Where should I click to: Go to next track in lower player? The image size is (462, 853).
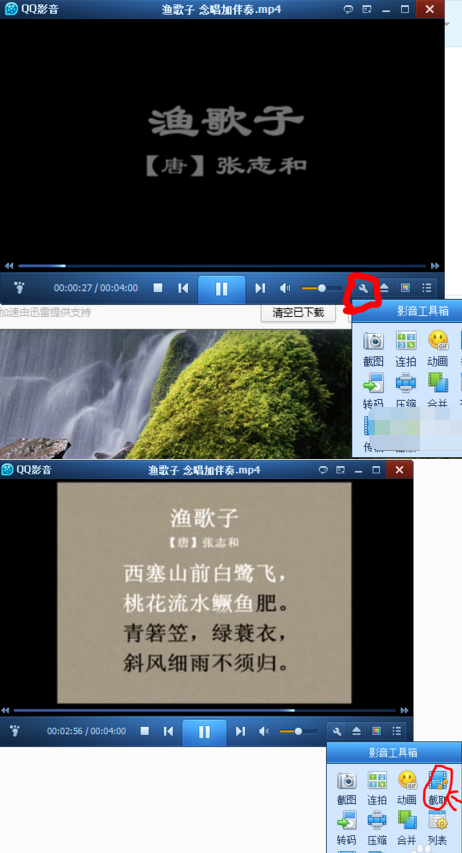click(x=240, y=731)
